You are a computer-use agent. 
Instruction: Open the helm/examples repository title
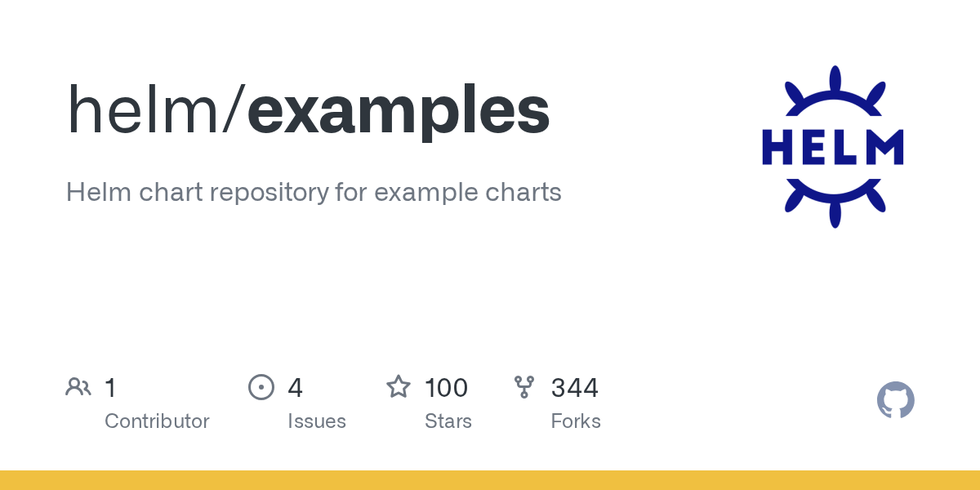click(308, 110)
